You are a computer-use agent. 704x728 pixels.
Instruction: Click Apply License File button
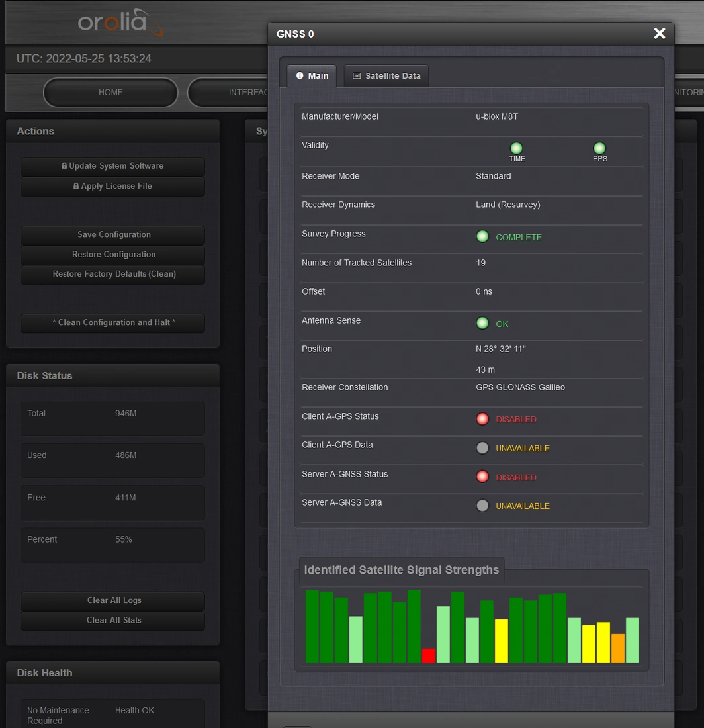[112, 186]
